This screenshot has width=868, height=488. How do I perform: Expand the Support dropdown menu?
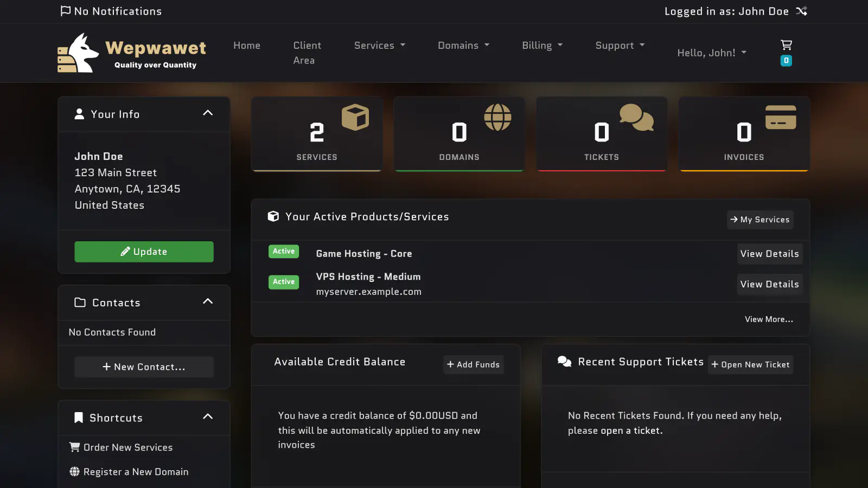[620, 46]
